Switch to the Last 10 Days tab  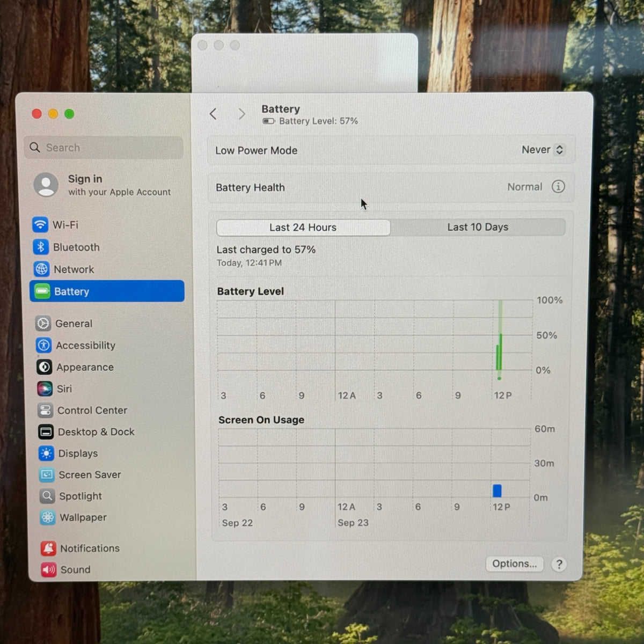(x=478, y=227)
